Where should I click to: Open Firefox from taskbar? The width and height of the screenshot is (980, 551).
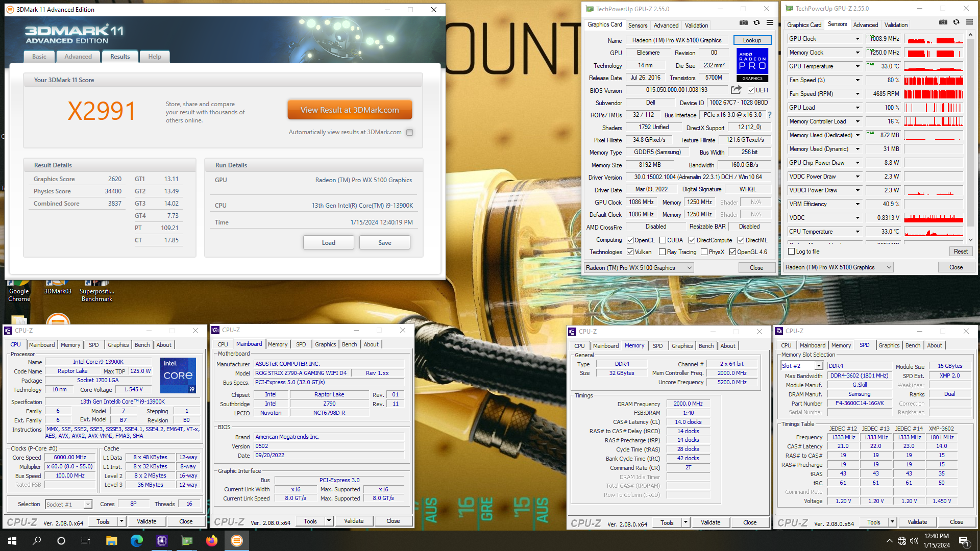pyautogui.click(x=212, y=541)
